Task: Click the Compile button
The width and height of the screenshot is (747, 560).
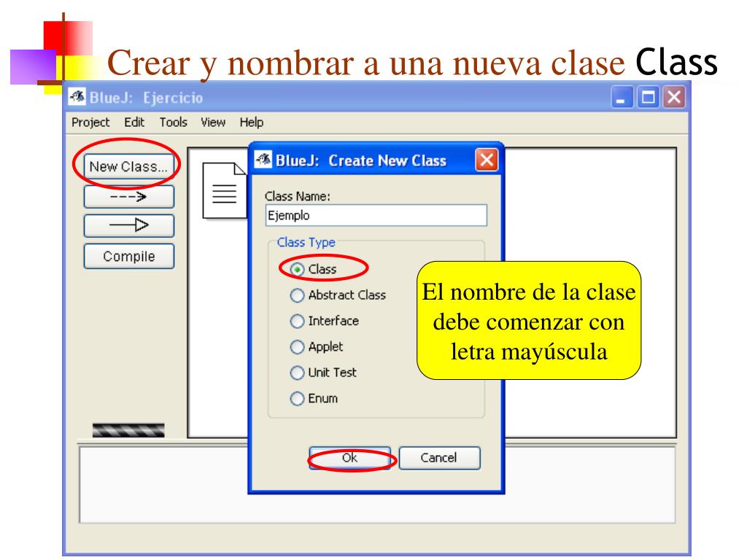Action: click(x=128, y=256)
